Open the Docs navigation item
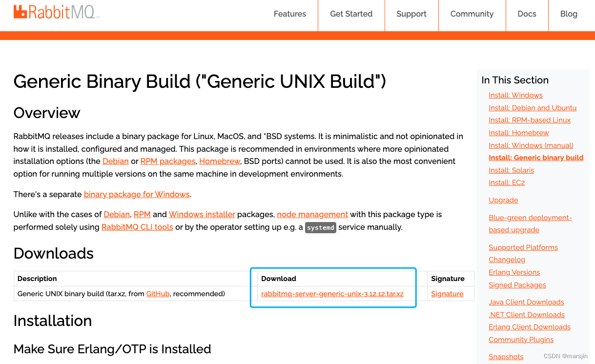The image size is (595, 364). pyautogui.click(x=527, y=14)
